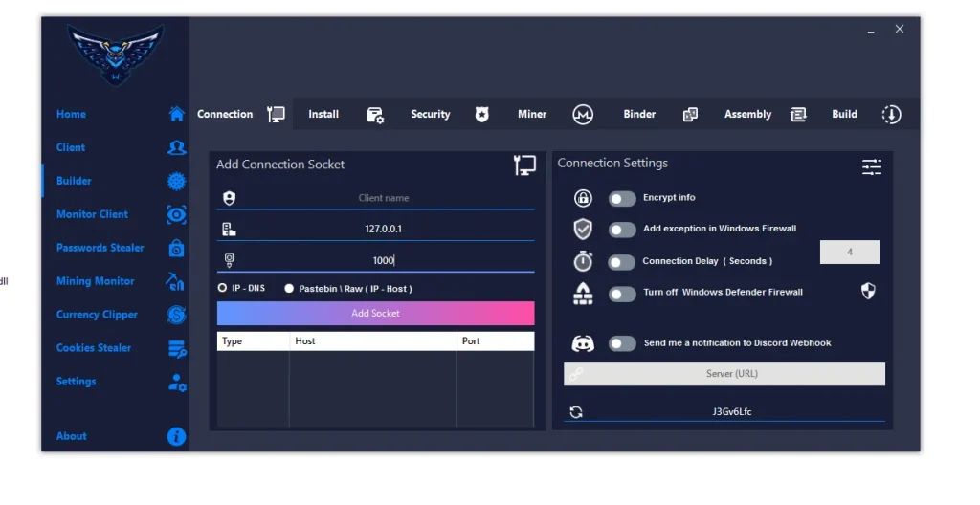Viewport: 980px width, 505px height.
Task: Click the Server (URL) text field
Action: point(731,374)
